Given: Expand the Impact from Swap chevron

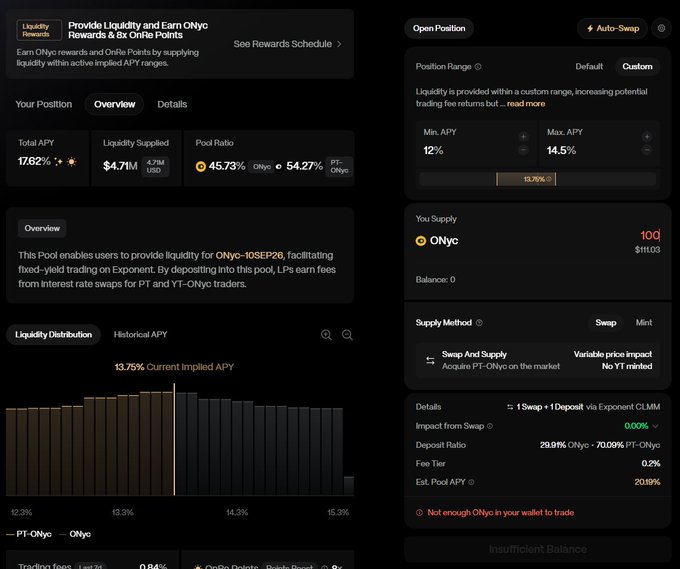Looking at the screenshot, I should click(655, 426).
